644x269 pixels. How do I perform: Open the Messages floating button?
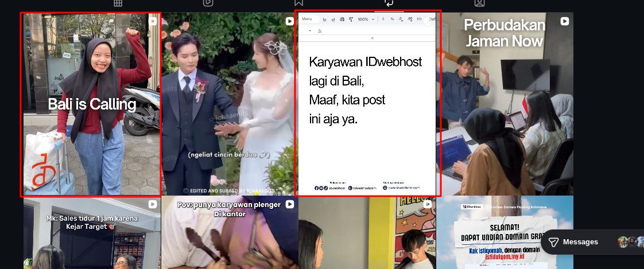(592, 242)
